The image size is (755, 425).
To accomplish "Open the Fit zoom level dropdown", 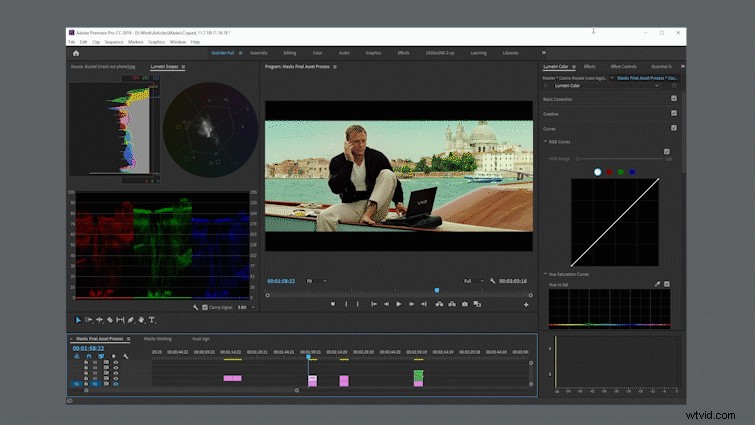I will [317, 281].
